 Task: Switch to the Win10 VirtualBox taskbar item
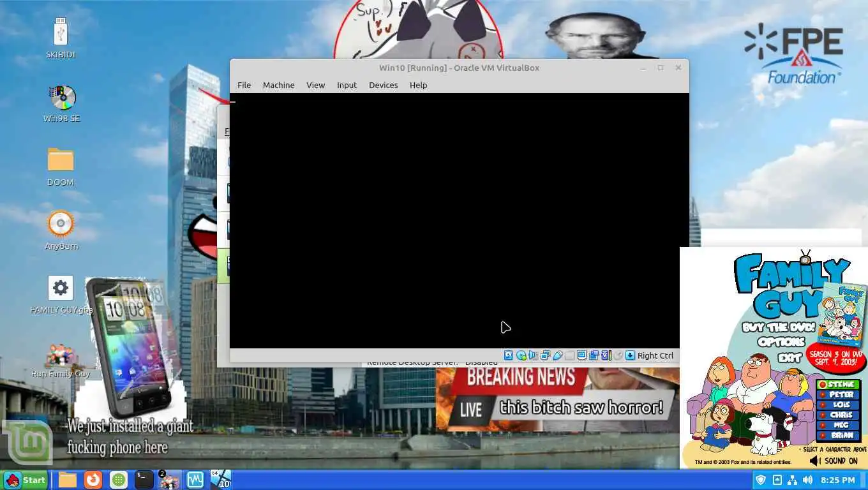click(x=221, y=480)
